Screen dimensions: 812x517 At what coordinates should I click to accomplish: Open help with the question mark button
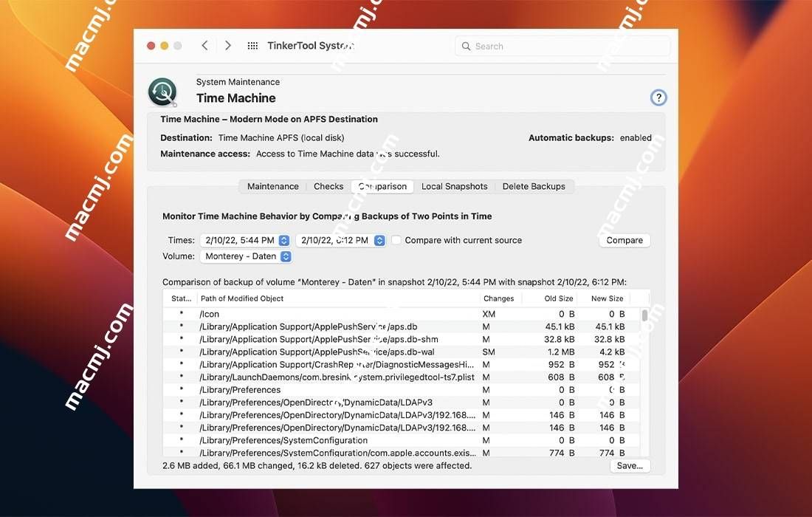coord(658,97)
